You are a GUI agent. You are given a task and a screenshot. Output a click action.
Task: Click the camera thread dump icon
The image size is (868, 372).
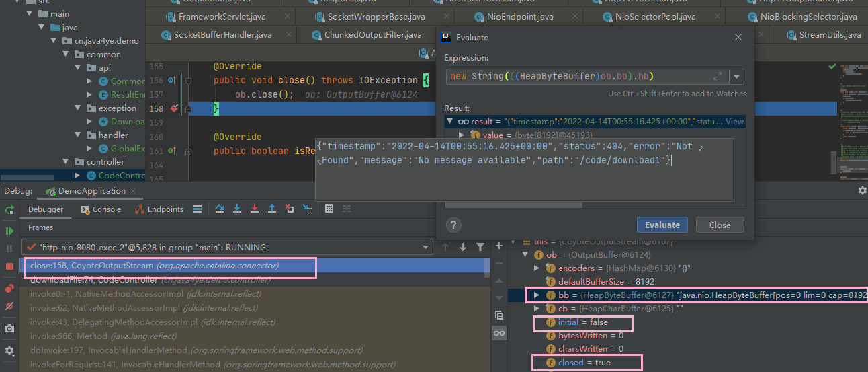(x=9, y=329)
